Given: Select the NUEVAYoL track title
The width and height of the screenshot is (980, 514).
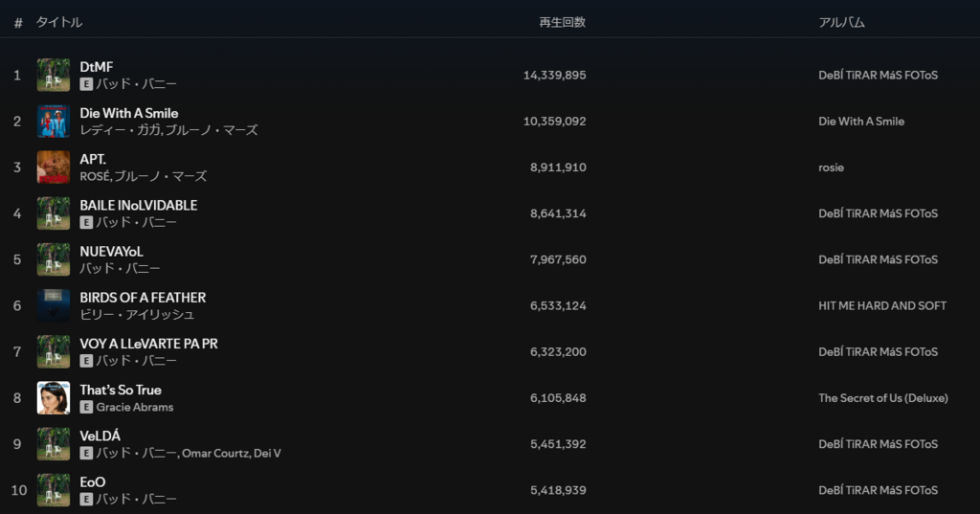Looking at the screenshot, I should tap(111, 252).
